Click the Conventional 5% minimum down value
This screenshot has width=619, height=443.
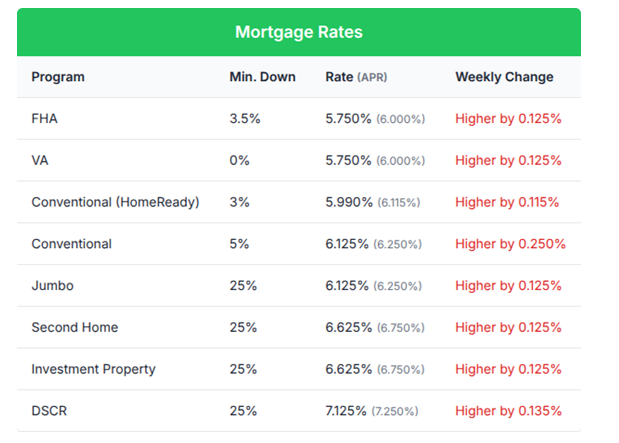click(240, 244)
